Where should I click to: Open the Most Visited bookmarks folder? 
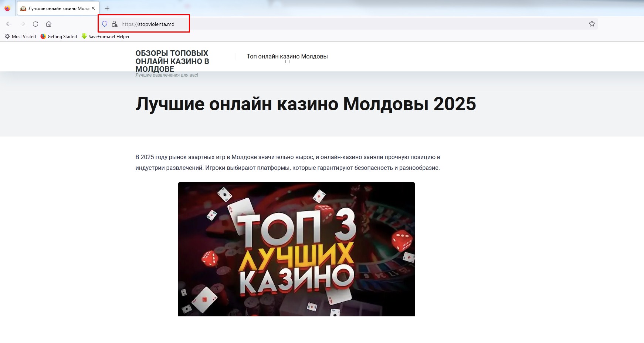20,37
